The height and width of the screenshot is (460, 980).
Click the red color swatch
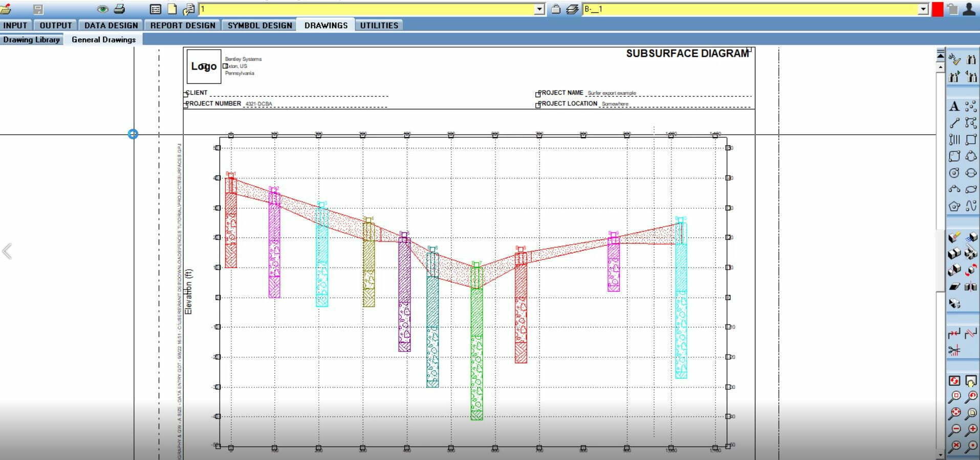pyautogui.click(x=938, y=9)
